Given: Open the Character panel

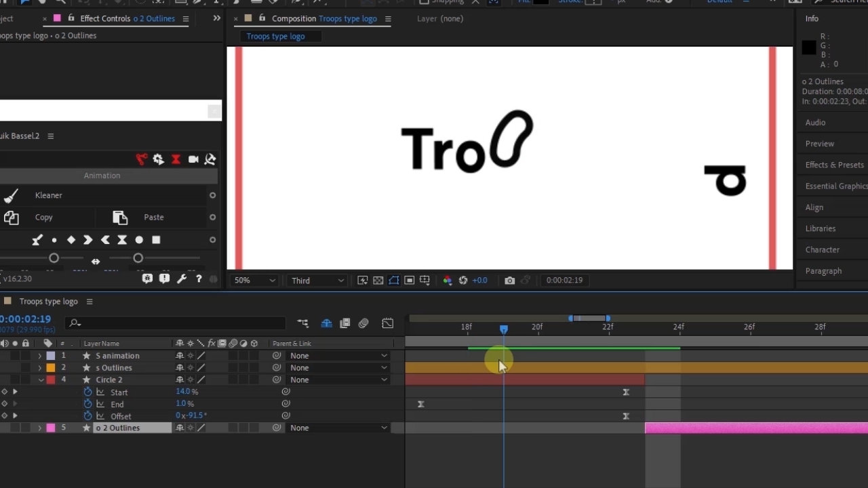Looking at the screenshot, I should click(822, 250).
